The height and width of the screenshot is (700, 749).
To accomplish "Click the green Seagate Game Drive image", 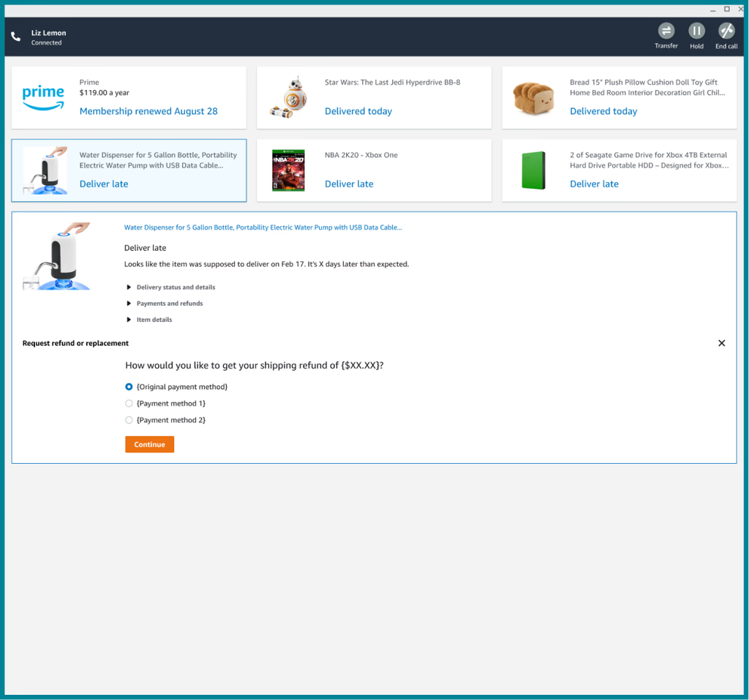I will (x=533, y=170).
